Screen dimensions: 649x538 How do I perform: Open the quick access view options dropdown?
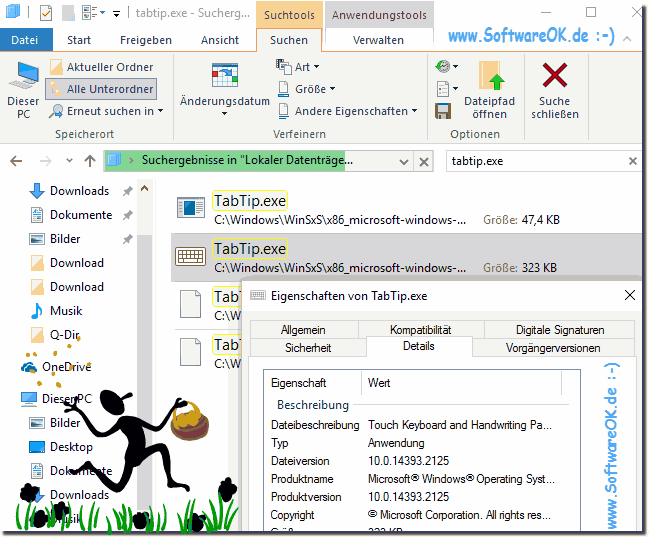coord(93,13)
